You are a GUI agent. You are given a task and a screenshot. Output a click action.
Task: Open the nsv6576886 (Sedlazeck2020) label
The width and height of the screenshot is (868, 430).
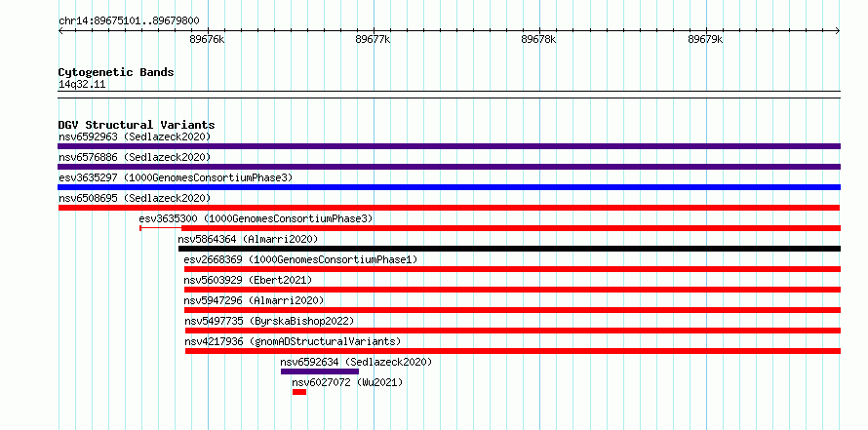tap(135, 157)
